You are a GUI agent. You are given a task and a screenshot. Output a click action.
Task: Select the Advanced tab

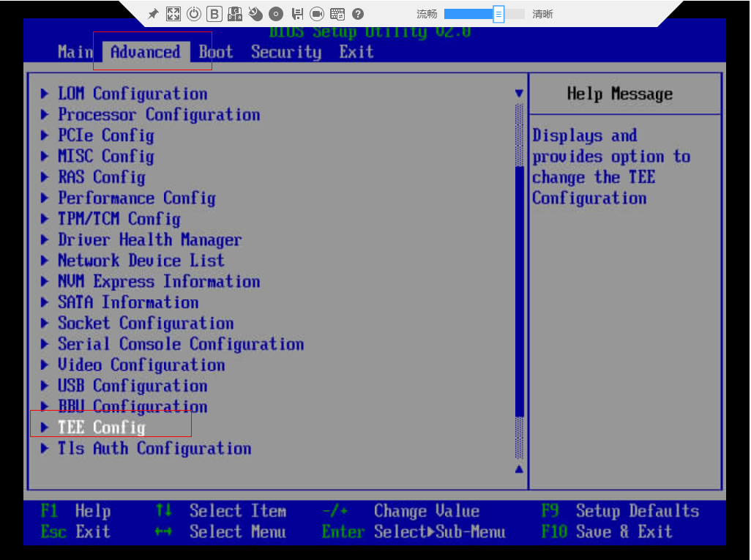146,52
